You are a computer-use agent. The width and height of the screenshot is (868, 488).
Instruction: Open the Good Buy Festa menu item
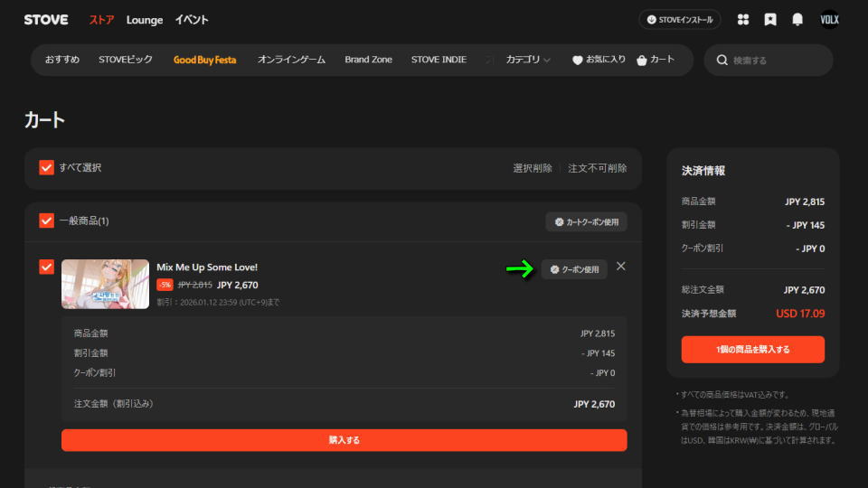pos(204,60)
